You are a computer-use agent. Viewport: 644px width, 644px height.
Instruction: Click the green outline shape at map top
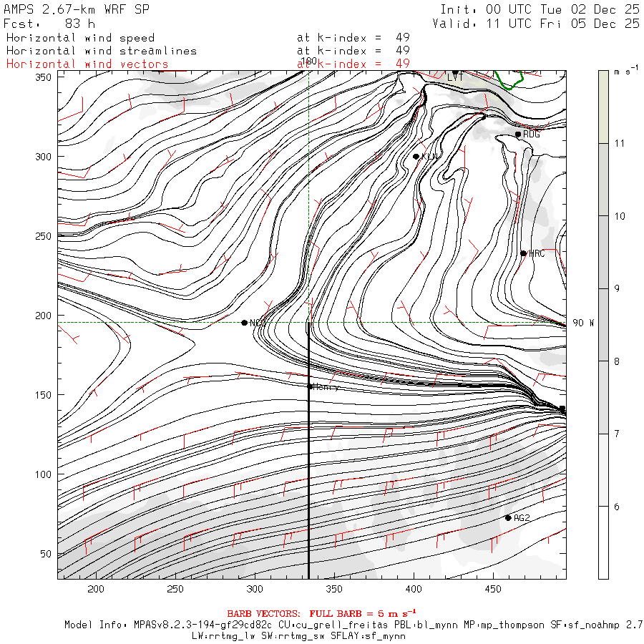[509, 79]
